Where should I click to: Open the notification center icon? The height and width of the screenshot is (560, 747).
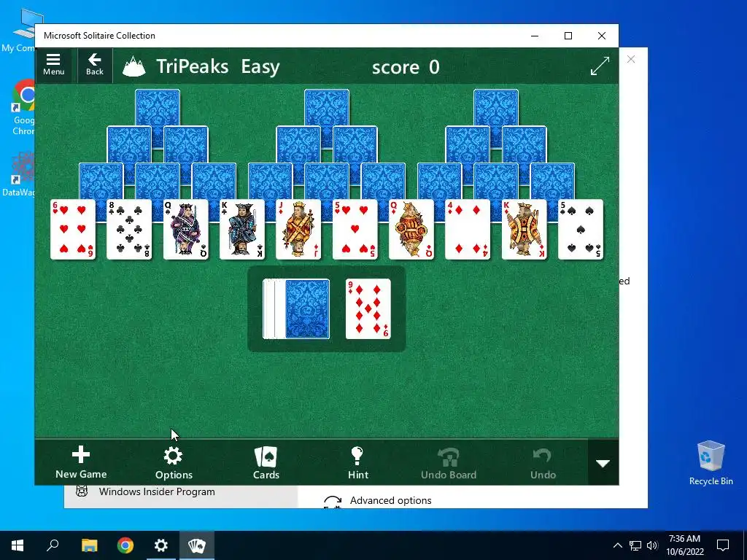(x=723, y=545)
